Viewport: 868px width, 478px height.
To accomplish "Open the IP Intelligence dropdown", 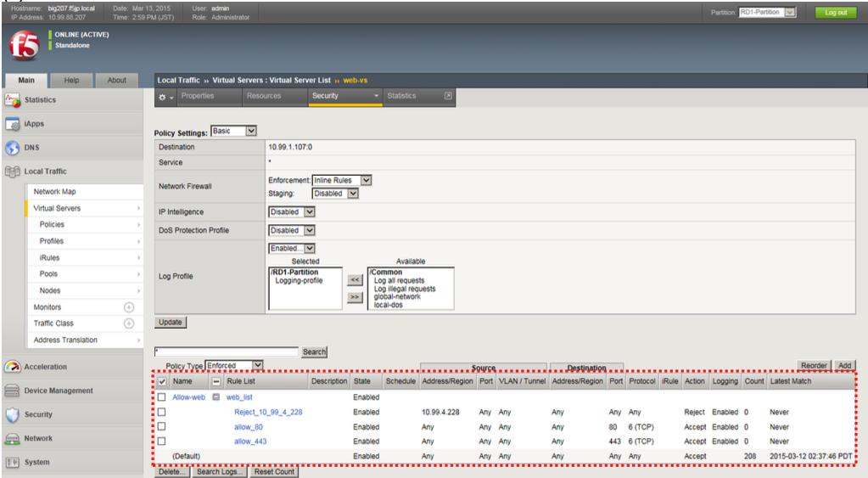I will pos(292,212).
